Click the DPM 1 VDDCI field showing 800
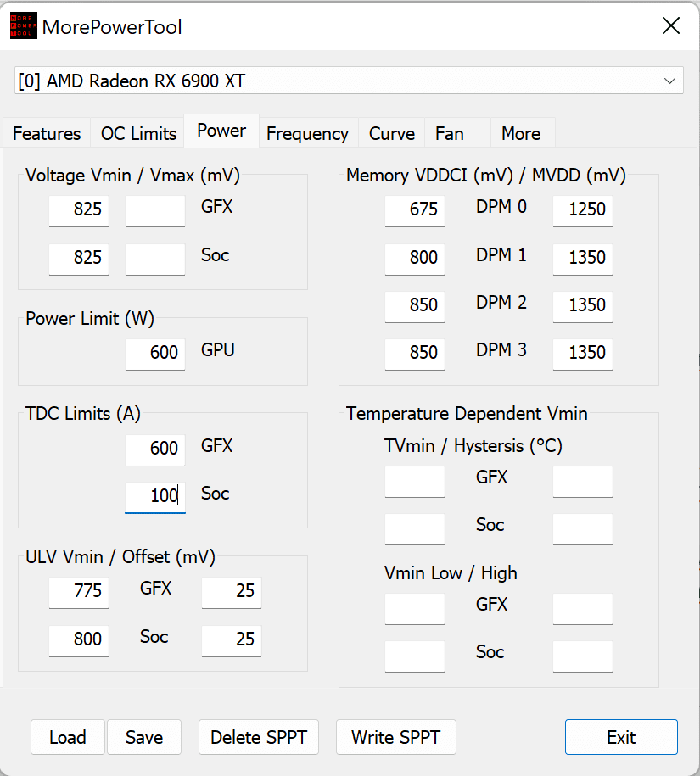This screenshot has height=776, width=700. (415, 260)
